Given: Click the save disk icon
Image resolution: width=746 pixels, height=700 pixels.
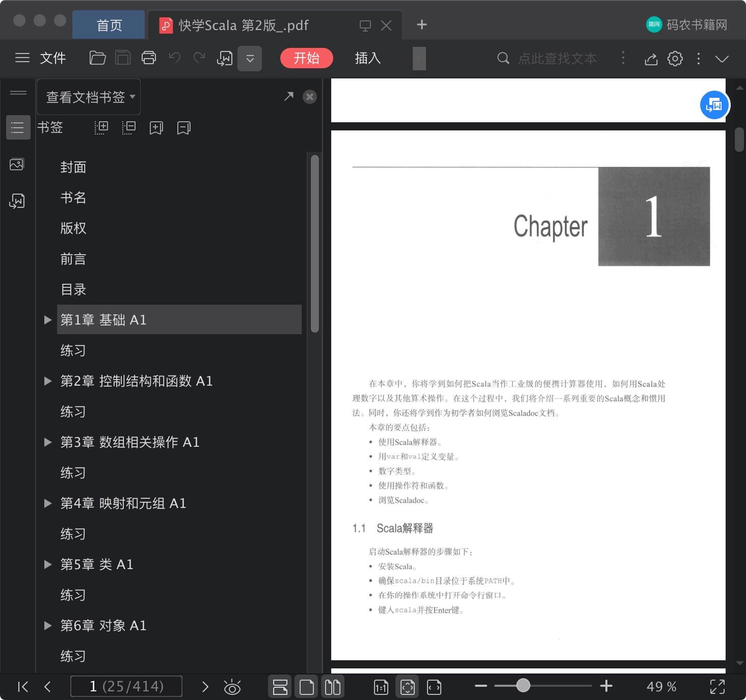Looking at the screenshot, I should tap(123, 58).
